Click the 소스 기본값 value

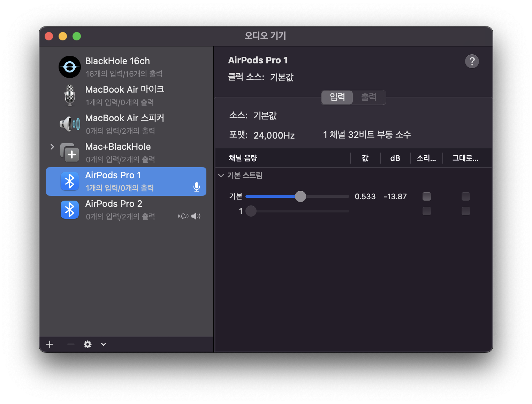[x=265, y=115]
